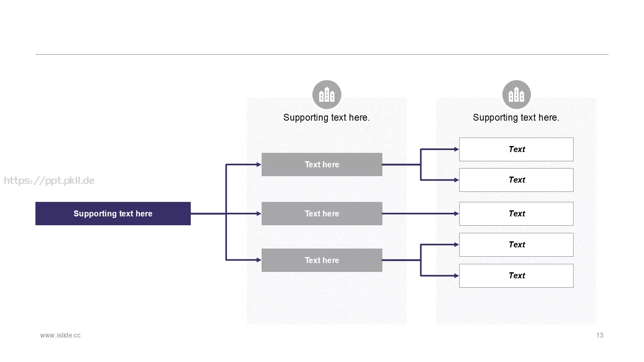The image size is (644, 362).
Task: Click the fourth white 'Text' box
Action: pyautogui.click(x=516, y=245)
